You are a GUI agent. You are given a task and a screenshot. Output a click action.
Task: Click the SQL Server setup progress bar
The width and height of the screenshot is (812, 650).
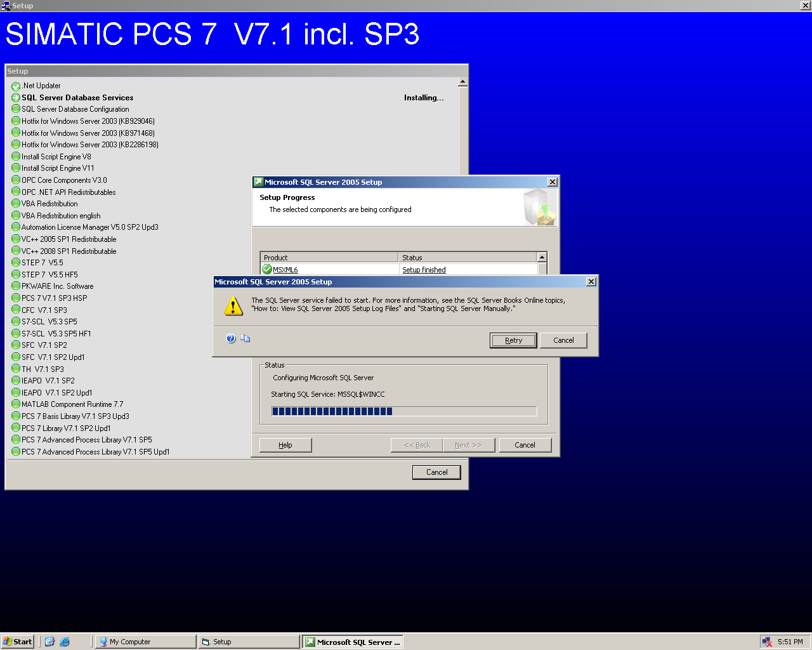[x=404, y=411]
